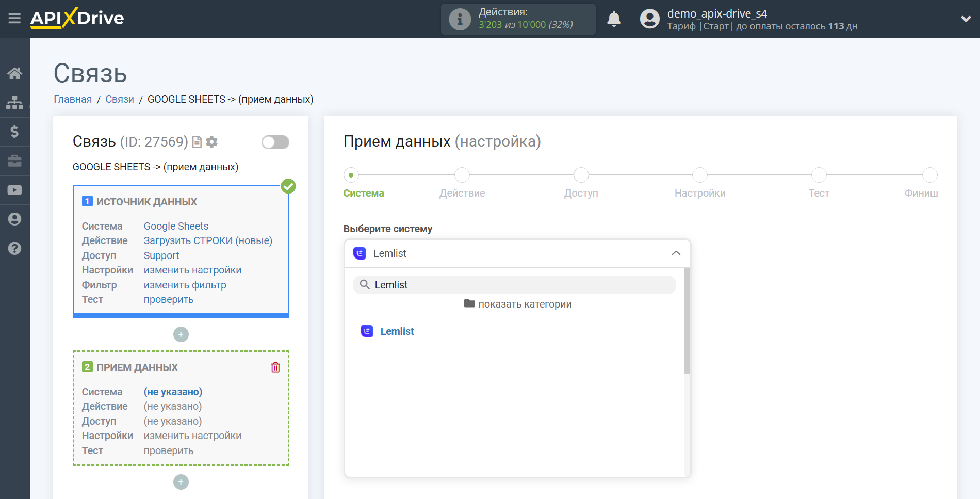Open the connections sitemap sidebar icon

coord(14,103)
